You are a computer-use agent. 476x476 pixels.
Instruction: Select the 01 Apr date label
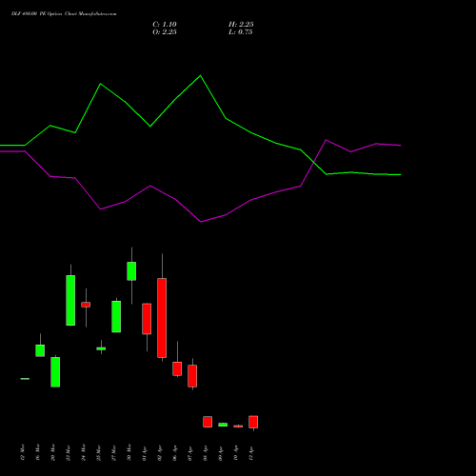pos(144,453)
